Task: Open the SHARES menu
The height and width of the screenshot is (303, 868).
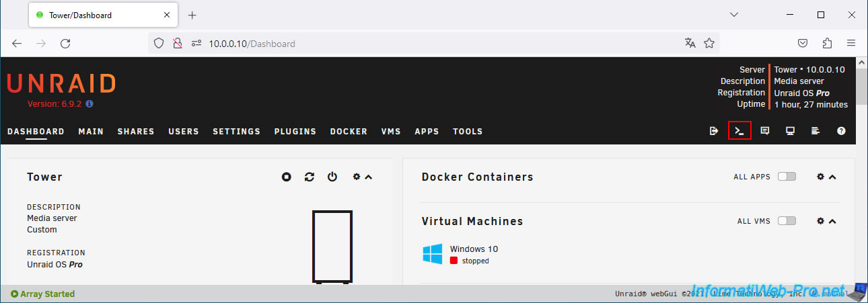Action: 136,131
